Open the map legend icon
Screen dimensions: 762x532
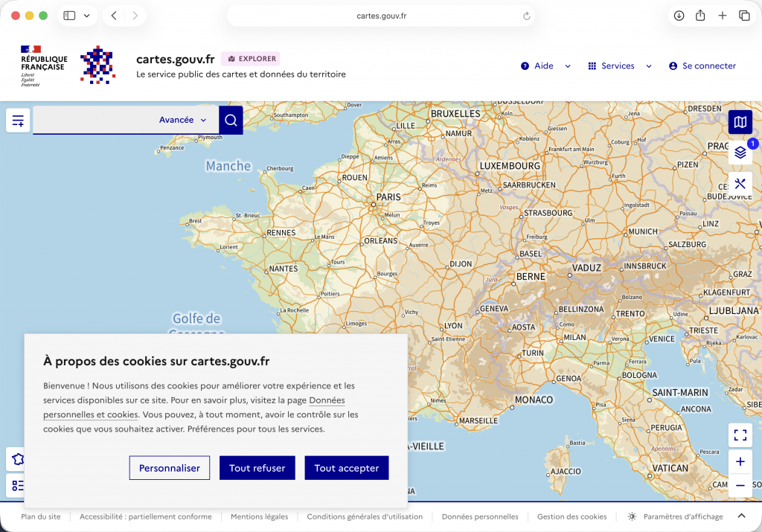point(18,486)
